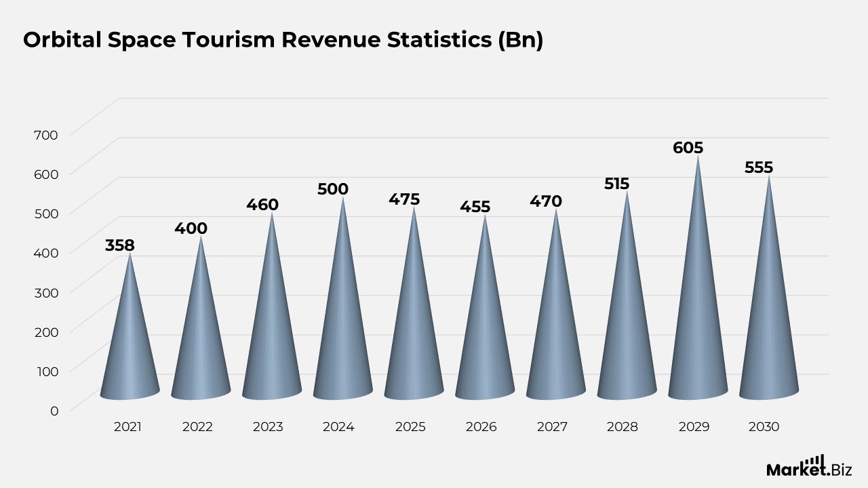Select the 2025 cone bar
The image size is (868, 488).
tap(414, 302)
